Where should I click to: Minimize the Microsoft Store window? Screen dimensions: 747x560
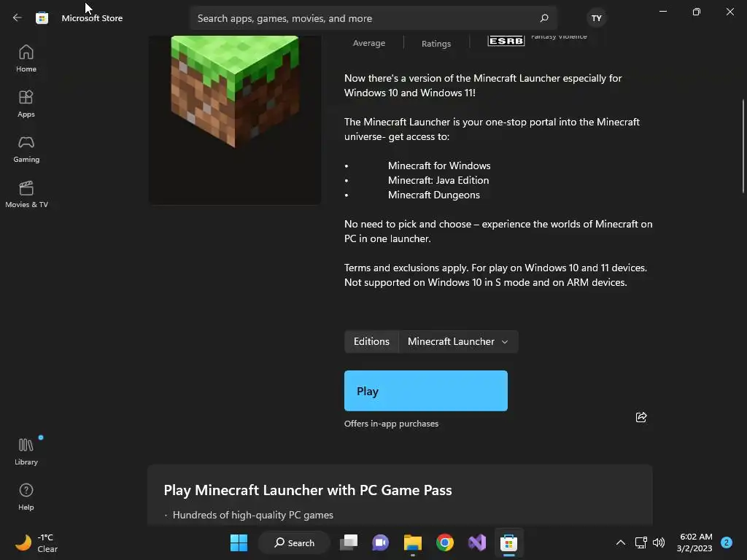663,12
